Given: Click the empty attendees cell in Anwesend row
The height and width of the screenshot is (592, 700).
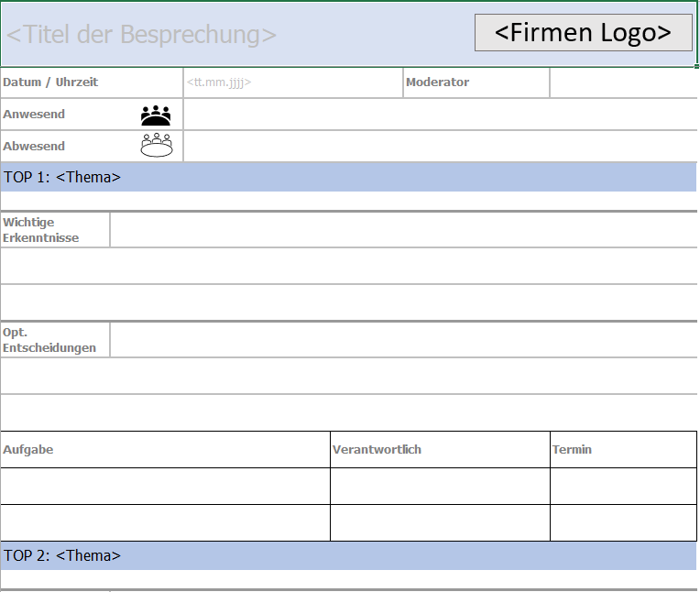Looking at the screenshot, I should click(x=440, y=115).
